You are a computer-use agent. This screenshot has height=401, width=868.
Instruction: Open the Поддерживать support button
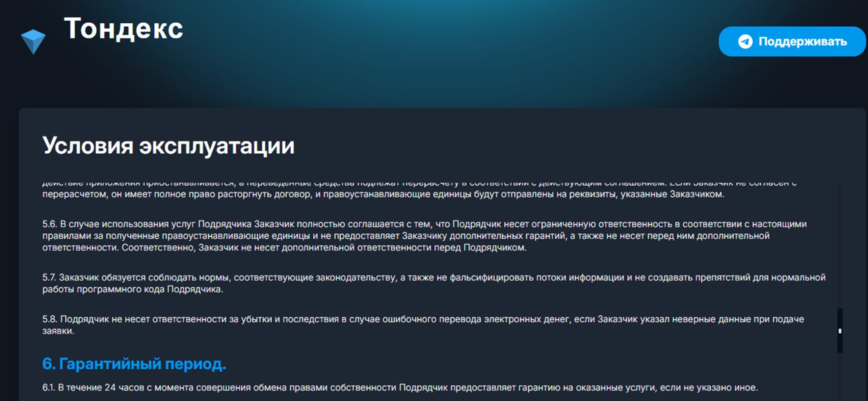[792, 41]
